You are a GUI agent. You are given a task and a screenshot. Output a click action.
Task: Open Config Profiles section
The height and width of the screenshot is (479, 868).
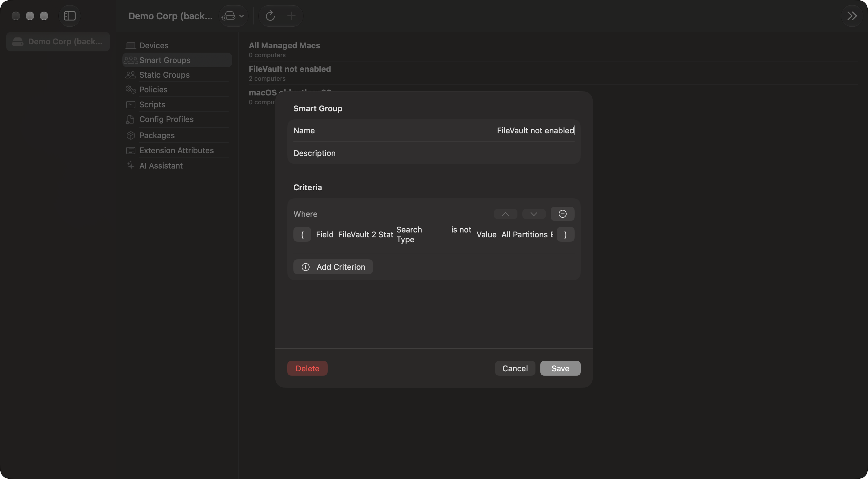177,119
